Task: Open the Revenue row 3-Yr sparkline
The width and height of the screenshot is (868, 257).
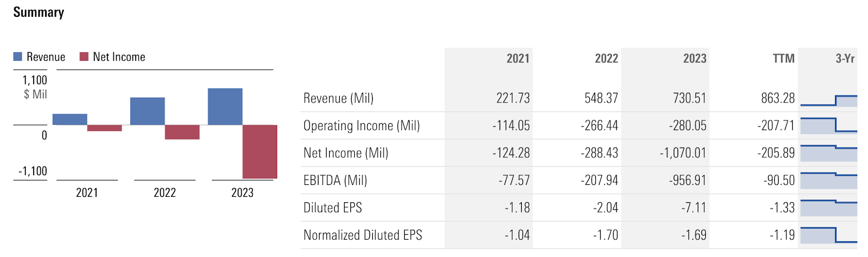Action: pyautogui.click(x=828, y=100)
